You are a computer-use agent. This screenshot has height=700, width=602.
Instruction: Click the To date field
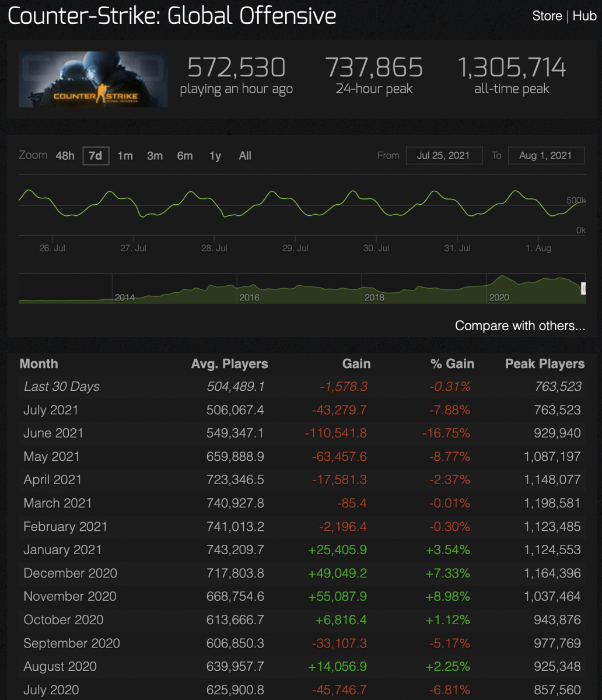[545, 156]
